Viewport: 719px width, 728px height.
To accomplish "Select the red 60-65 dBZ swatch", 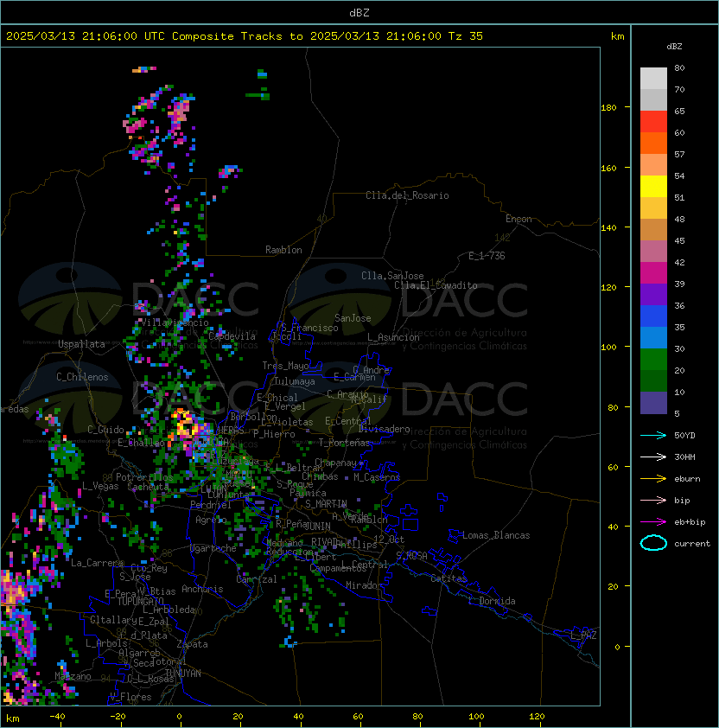I will pos(653,122).
